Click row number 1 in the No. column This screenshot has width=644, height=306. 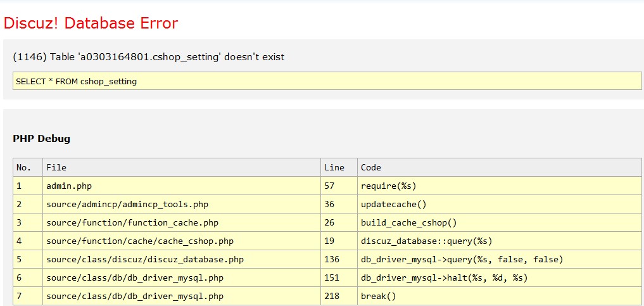tap(27, 186)
